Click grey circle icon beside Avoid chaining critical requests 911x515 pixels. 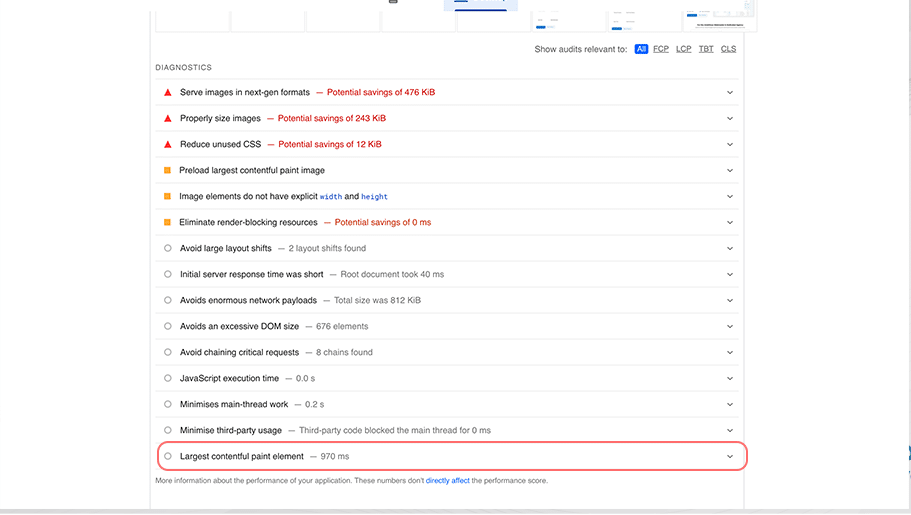168,352
